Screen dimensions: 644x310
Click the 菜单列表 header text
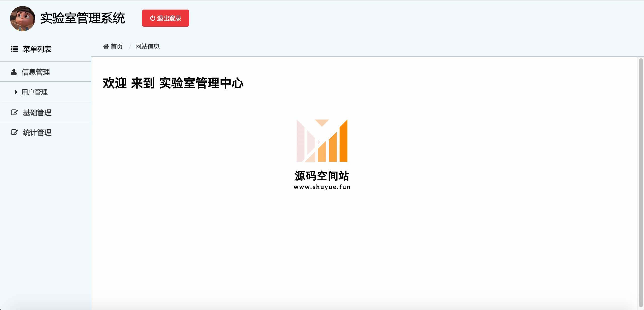37,49
